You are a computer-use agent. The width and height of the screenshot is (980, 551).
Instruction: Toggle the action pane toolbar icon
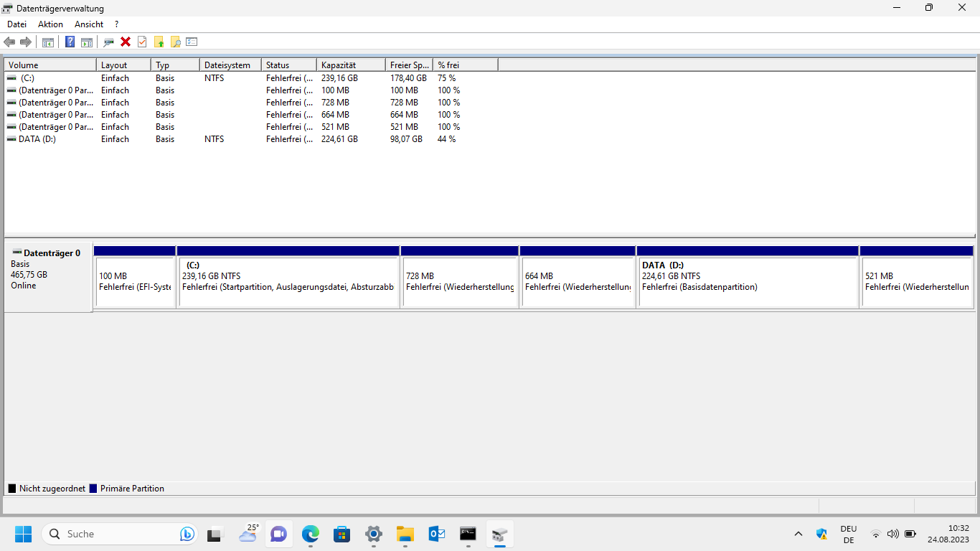coord(87,42)
